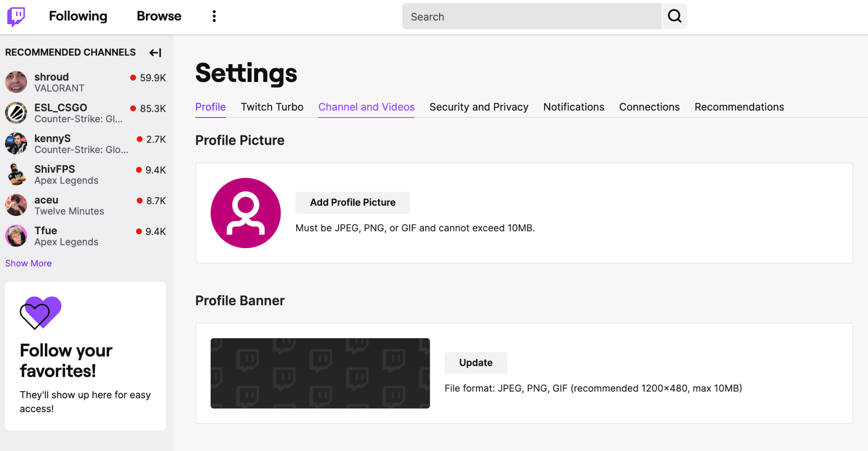This screenshot has height=451, width=868.
Task: Click VALORANT game label under shroud
Action: tap(59, 88)
